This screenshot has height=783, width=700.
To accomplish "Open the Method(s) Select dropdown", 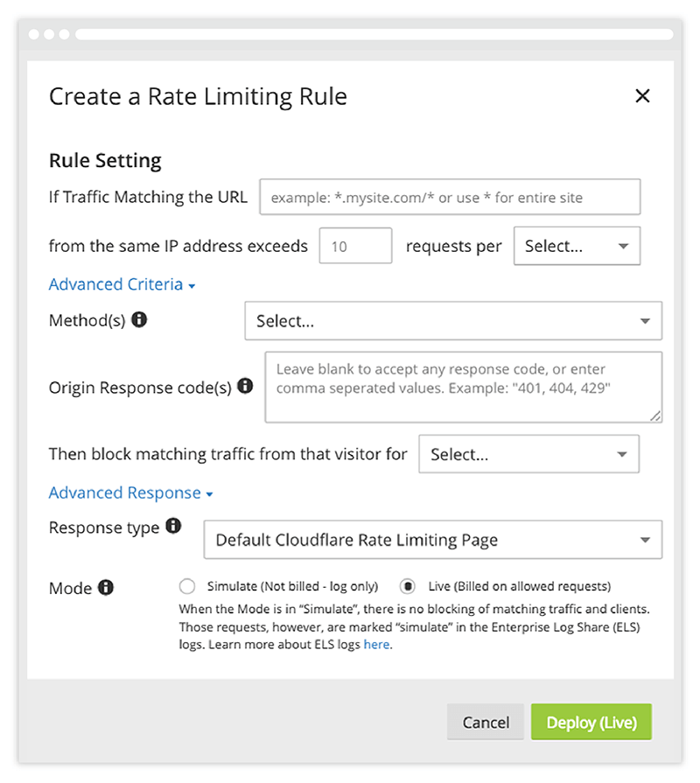I will pyautogui.click(x=452, y=321).
